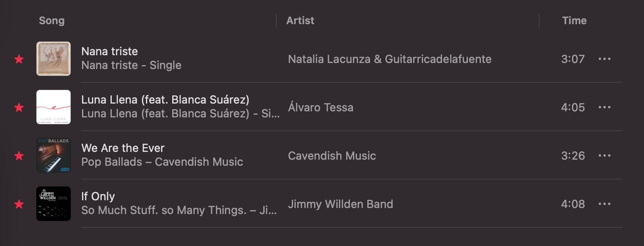Select the If Only song title
This screenshot has height=246, width=644.
(x=98, y=196)
